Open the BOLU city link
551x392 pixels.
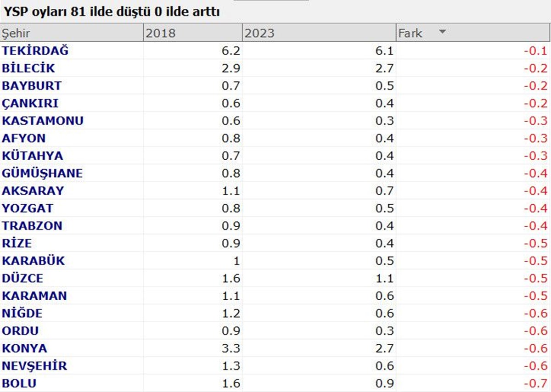click(x=19, y=383)
